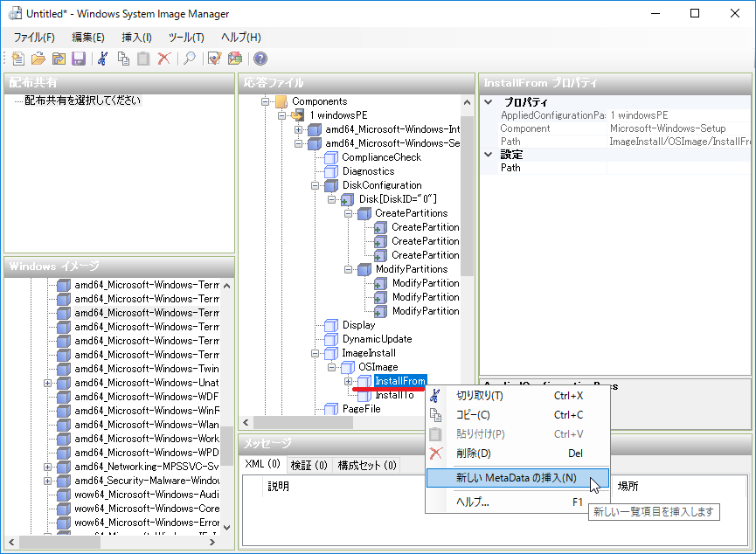Viewport: 756px width, 554px height.
Task: Click the Windows image pane horizontal scrollbar thumb
Action: (59, 542)
